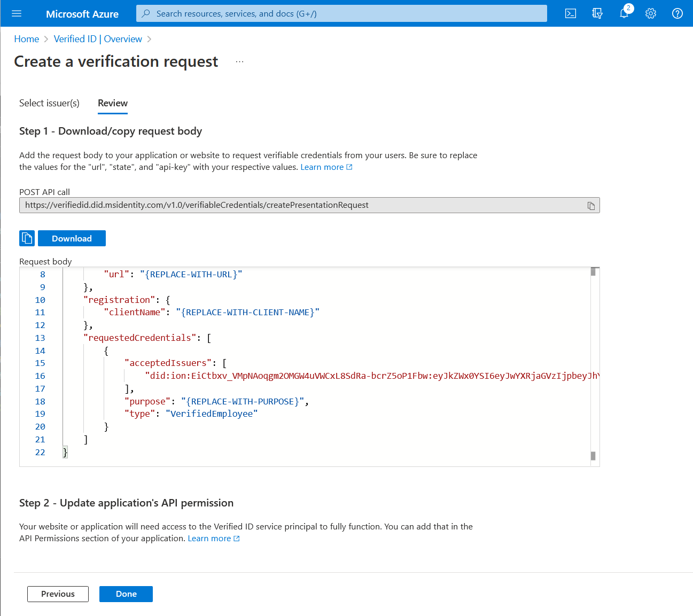Click the Previous button
Viewport: 693px width, 616px height.
pos(58,594)
